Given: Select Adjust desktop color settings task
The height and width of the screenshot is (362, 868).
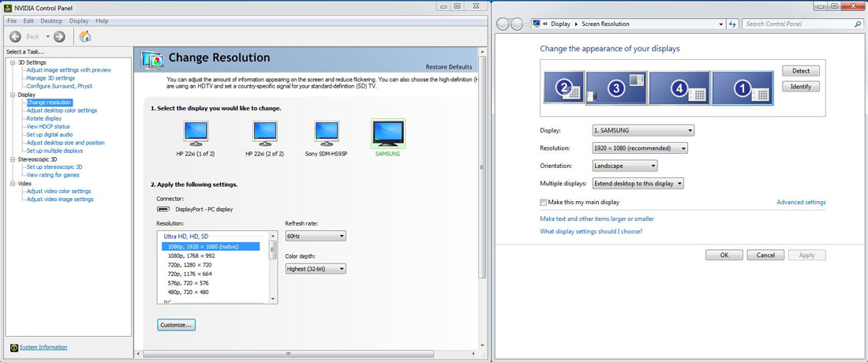Looking at the screenshot, I should click(62, 110).
